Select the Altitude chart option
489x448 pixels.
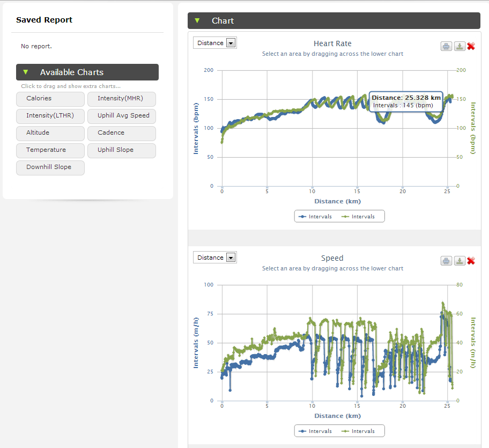(50, 133)
